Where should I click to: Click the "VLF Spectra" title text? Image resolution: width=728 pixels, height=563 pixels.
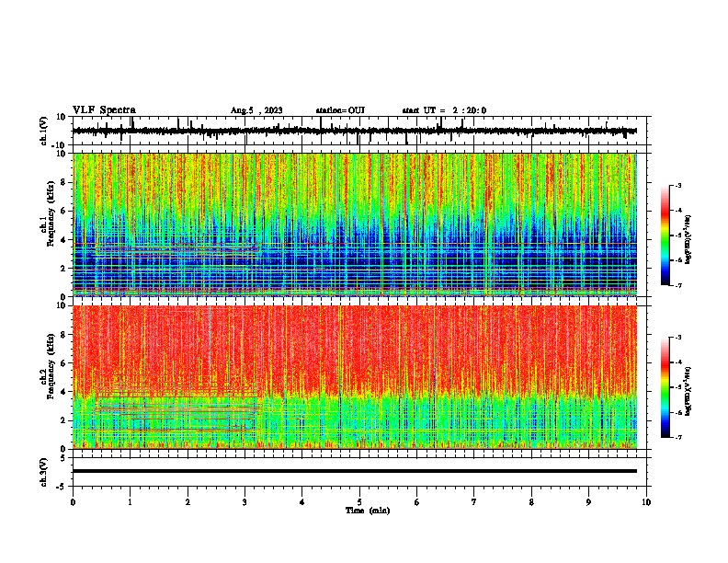pyautogui.click(x=104, y=110)
